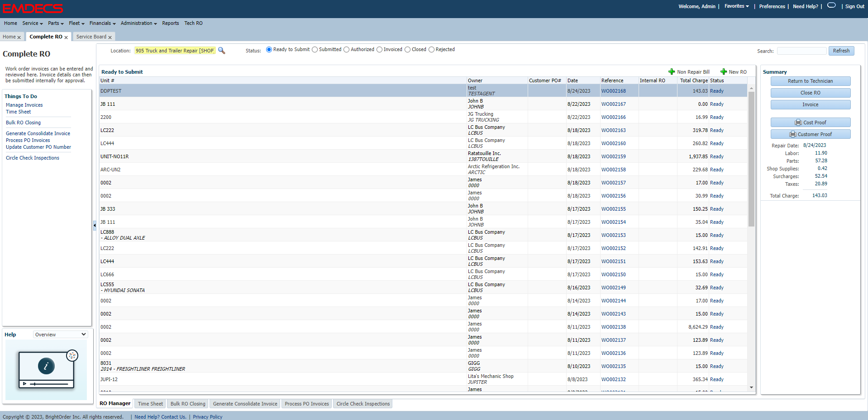Click the location search magnifier icon
Screen dimensions: 868x420
point(222,51)
